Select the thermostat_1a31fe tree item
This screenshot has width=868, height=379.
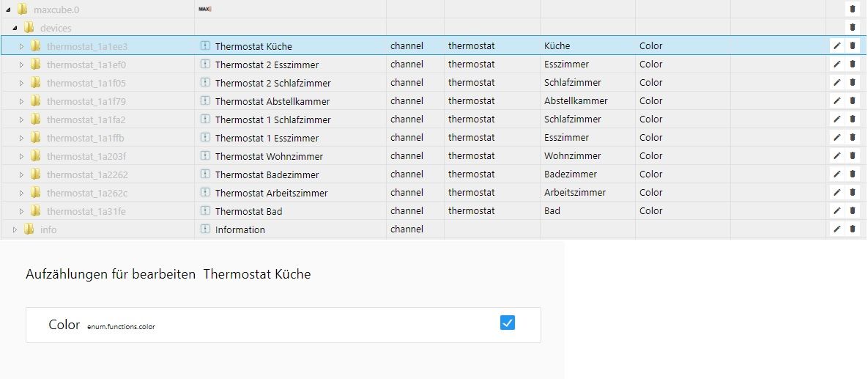click(x=86, y=211)
